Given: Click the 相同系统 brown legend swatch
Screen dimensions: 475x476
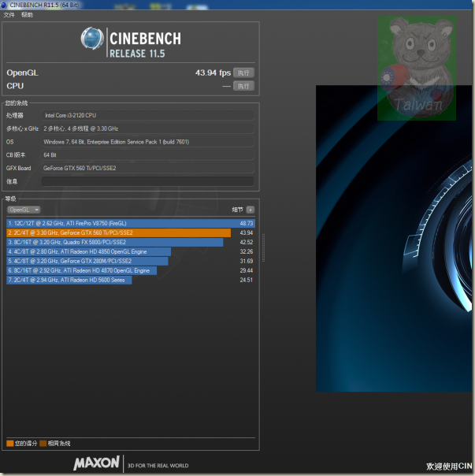Looking at the screenshot, I should pos(43,444).
